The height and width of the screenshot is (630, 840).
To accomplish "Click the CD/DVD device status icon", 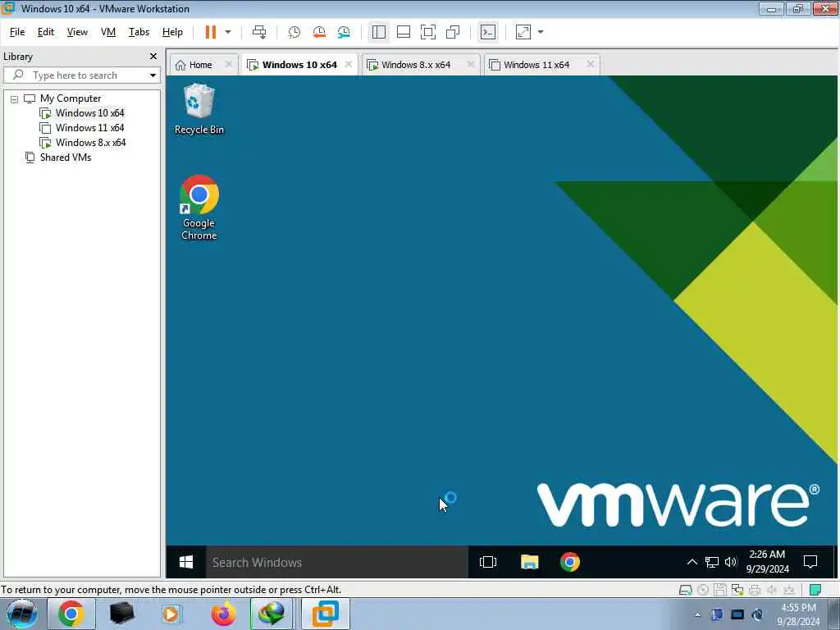I will pos(703,590).
